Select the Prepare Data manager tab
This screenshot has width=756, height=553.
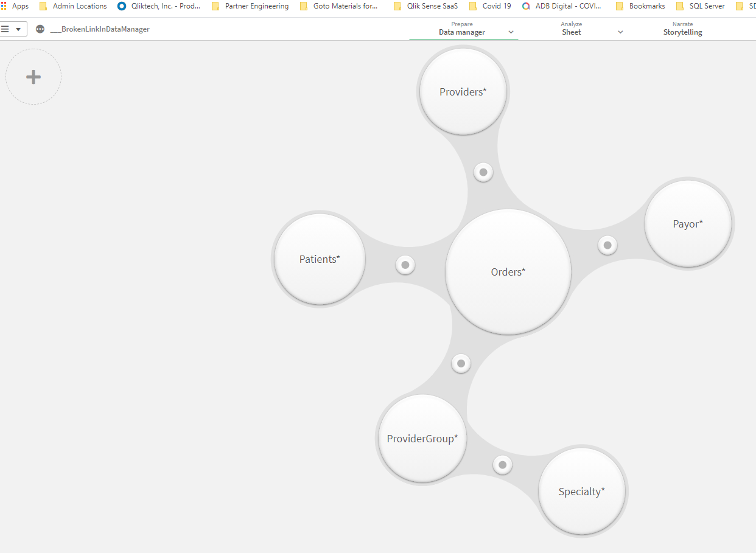click(462, 29)
